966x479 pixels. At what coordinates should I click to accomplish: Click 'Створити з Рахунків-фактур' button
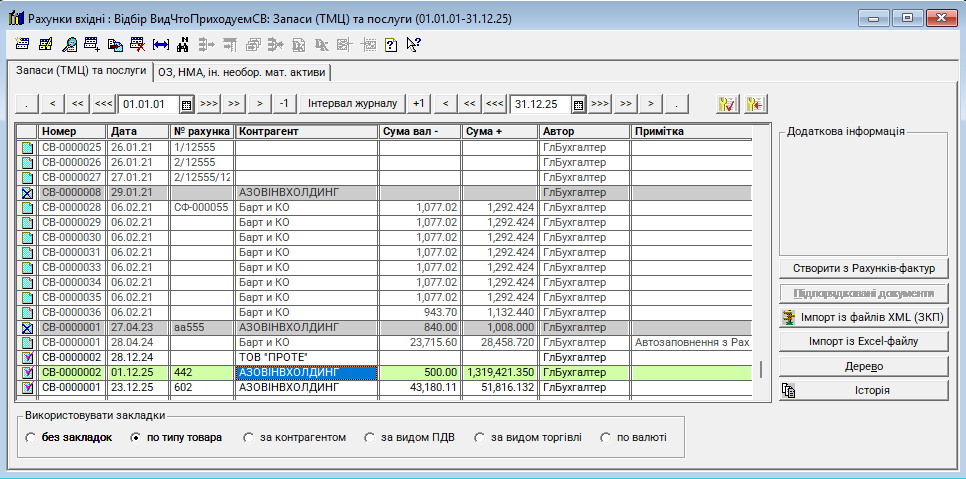[863, 268]
